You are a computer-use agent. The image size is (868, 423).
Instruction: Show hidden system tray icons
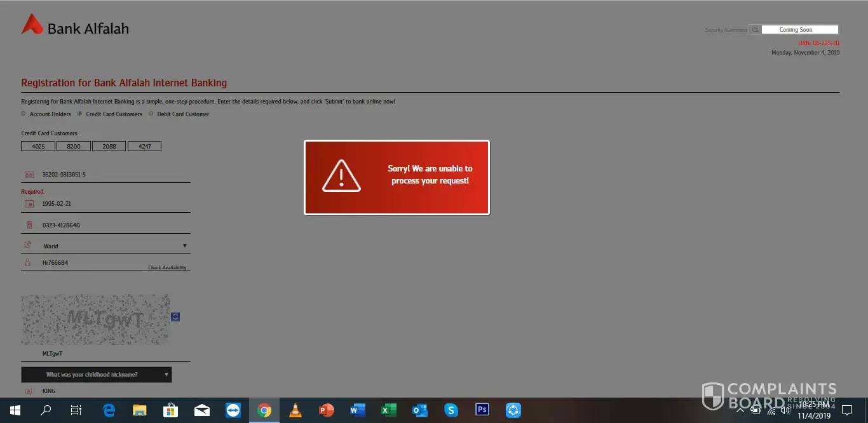coord(740,410)
